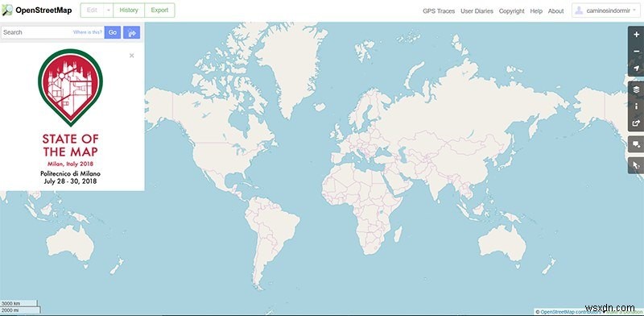Open the Share map icon
644x316 pixels.
click(x=636, y=123)
